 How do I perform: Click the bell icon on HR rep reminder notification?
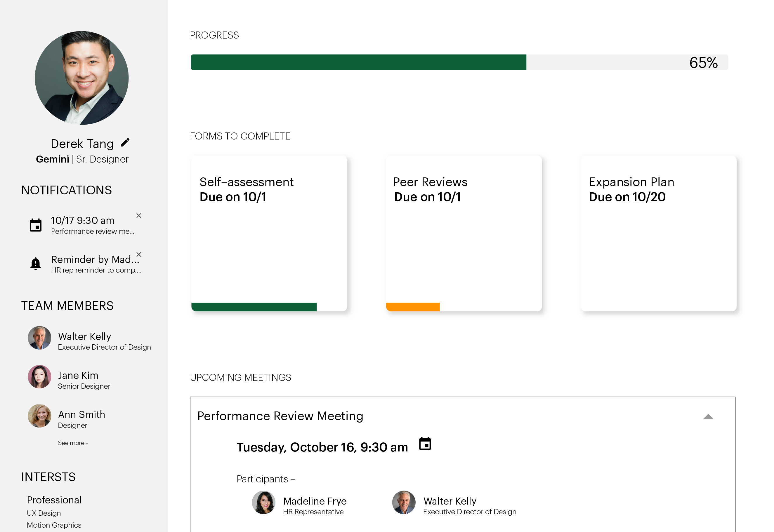click(35, 263)
